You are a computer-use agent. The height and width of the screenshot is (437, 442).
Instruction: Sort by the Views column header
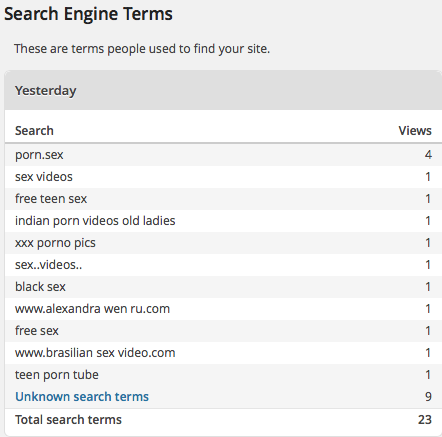tap(415, 130)
